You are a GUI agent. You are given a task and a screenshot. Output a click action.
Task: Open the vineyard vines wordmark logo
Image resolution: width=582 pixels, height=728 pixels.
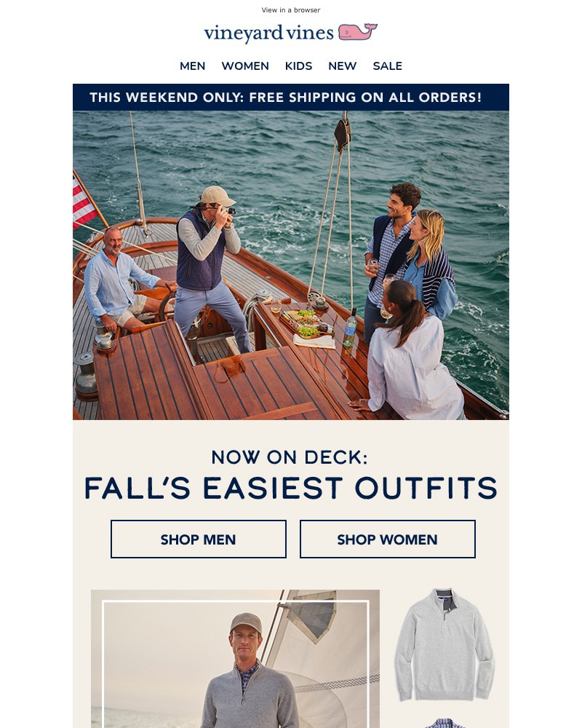pos(268,33)
